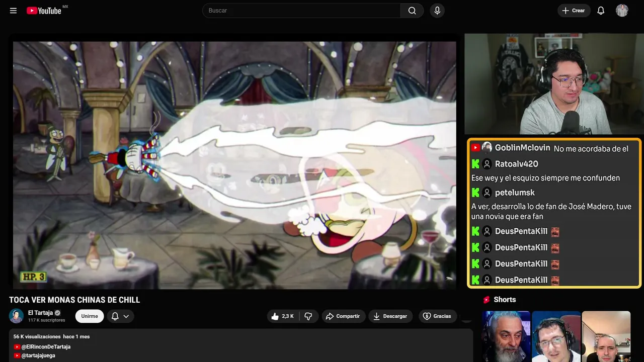644x362 pixels.
Task: Click the video title 'TOCA VER MONAS CHINAS DE CHILL'
Action: click(x=74, y=300)
